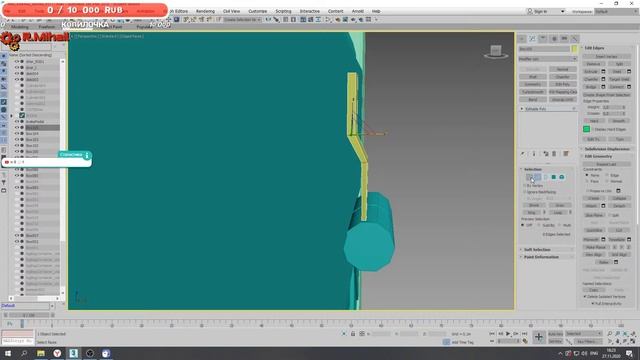Enable Ignore Backfacing checkbox

pos(525,192)
